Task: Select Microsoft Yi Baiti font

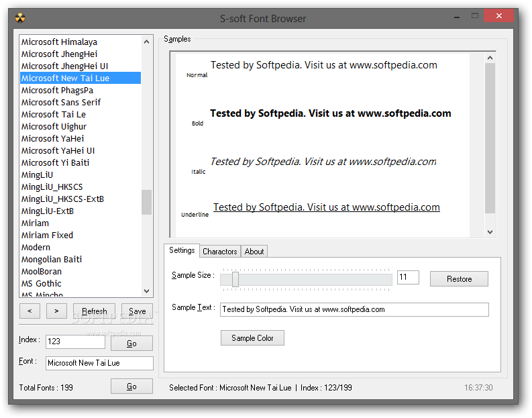Action: coord(81,162)
